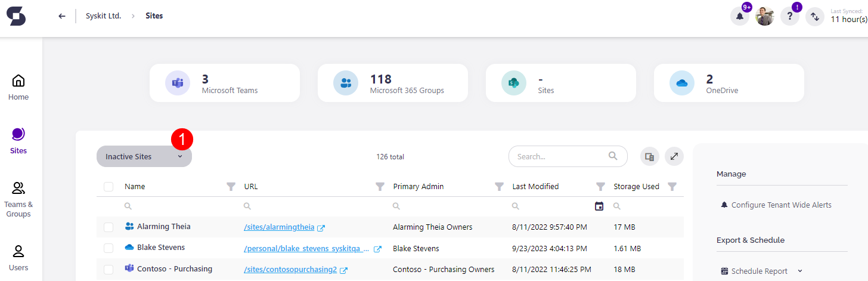Open Teams & Groups in sidebar
This screenshot has height=281, width=868.
pyautogui.click(x=18, y=199)
